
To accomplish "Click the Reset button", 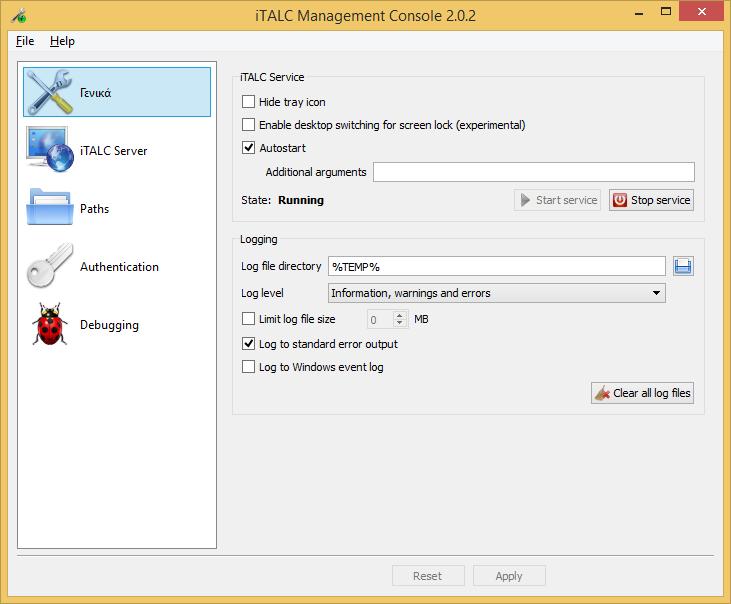I will point(428,576).
